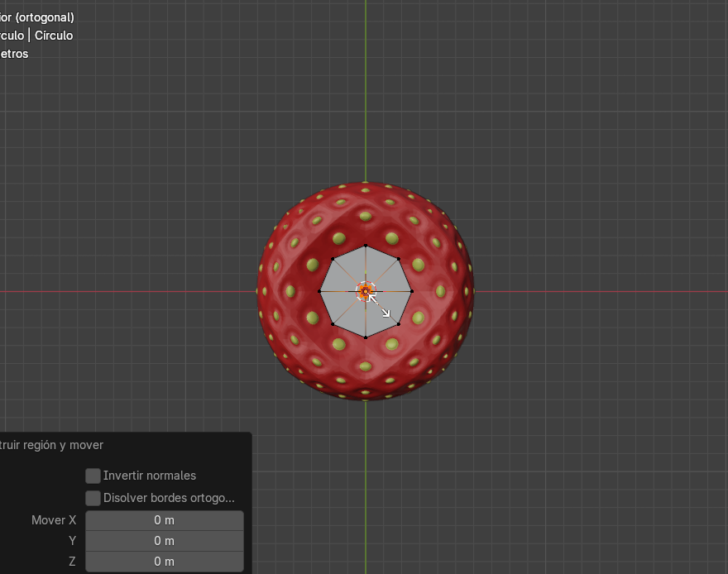Click the Z move value field
The width and height of the screenshot is (728, 574).
[x=165, y=562]
